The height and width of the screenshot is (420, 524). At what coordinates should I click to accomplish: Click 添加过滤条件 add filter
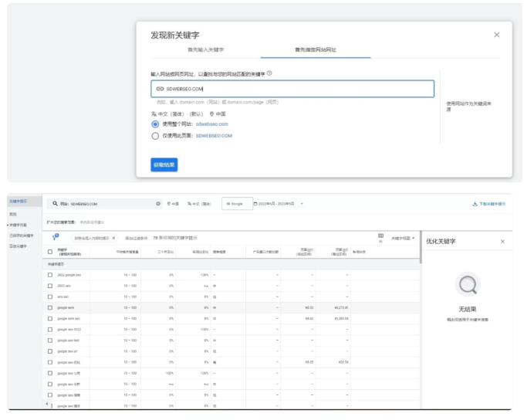click(136, 239)
